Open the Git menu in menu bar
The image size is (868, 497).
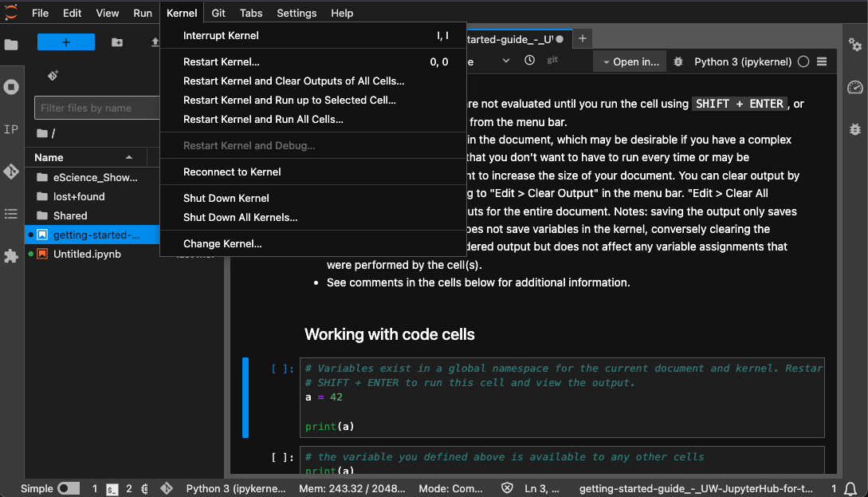218,13
